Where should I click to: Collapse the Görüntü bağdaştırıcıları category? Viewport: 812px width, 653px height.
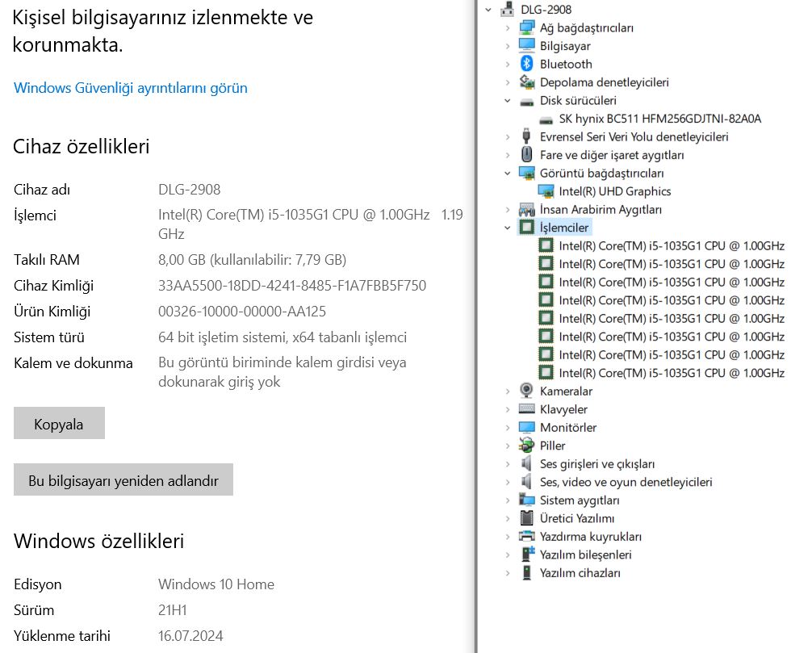pyautogui.click(x=508, y=173)
